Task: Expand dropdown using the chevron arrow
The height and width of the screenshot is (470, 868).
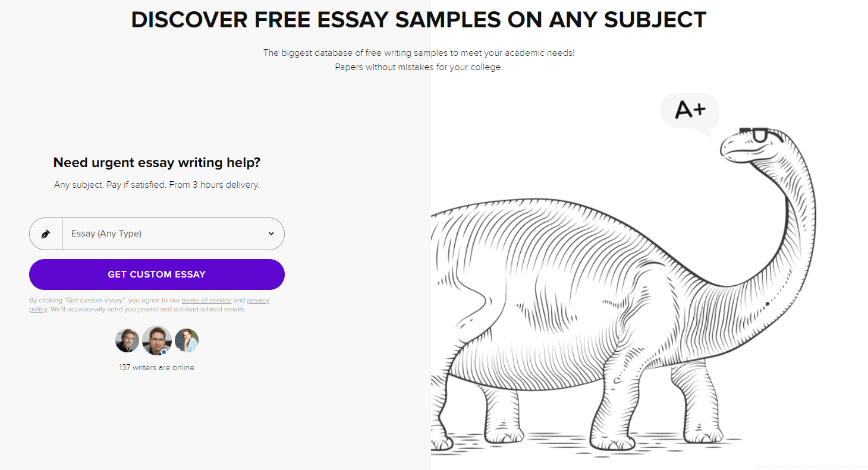Action: (271, 234)
